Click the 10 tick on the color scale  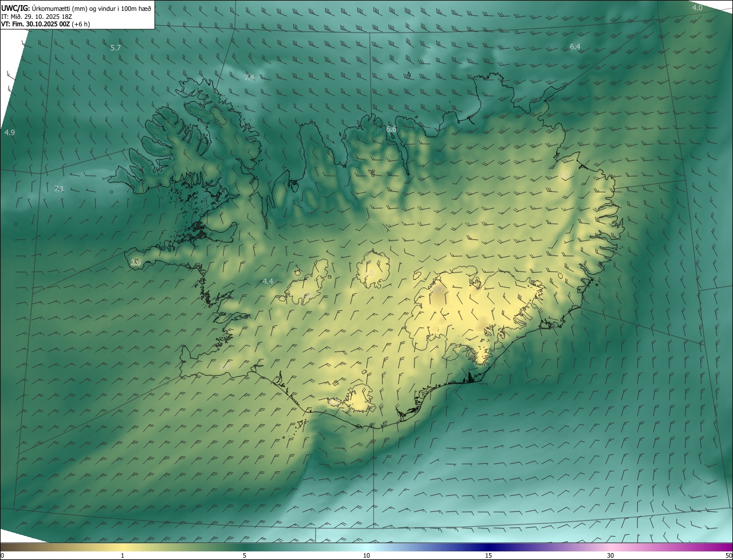coord(366,555)
